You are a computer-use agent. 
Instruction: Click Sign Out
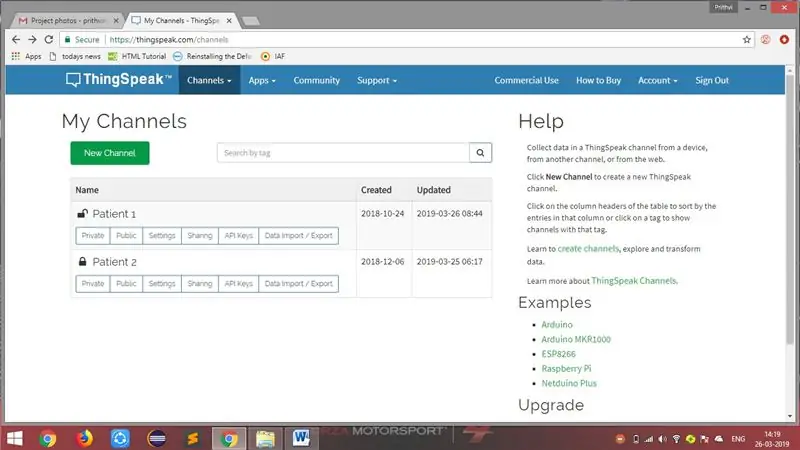point(712,80)
